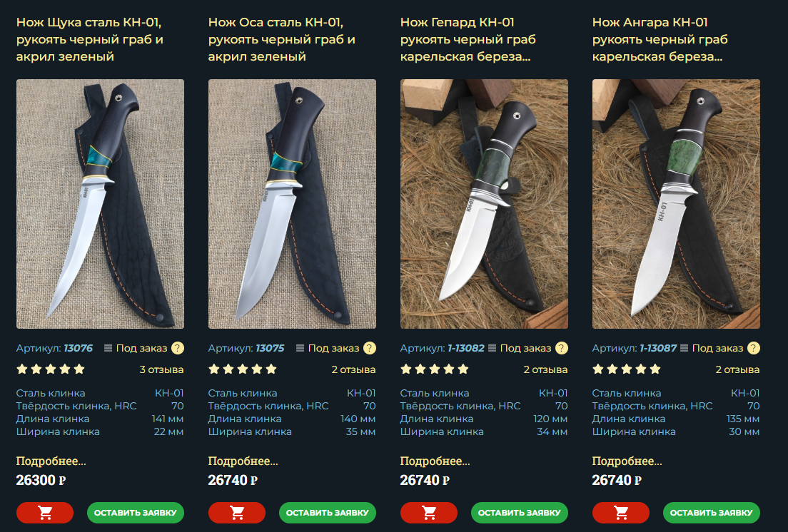
Task: Open Нож Гепард product photo
Action: (x=484, y=204)
